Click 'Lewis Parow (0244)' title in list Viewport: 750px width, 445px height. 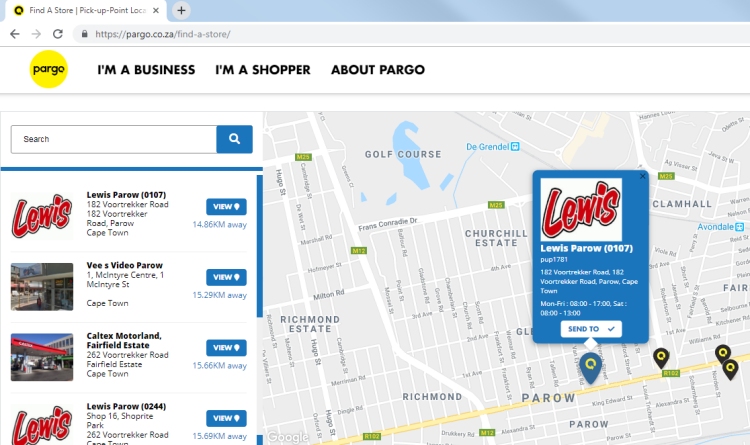click(126, 406)
